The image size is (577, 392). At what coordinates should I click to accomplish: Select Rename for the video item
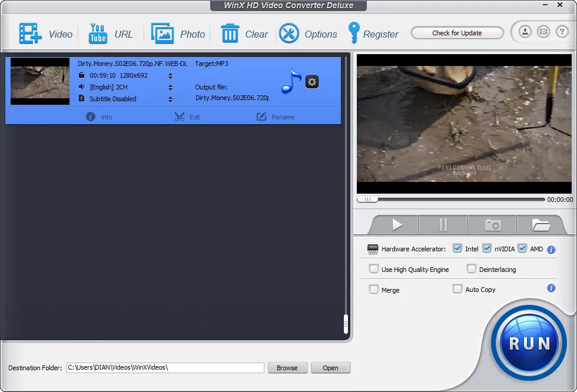(276, 117)
